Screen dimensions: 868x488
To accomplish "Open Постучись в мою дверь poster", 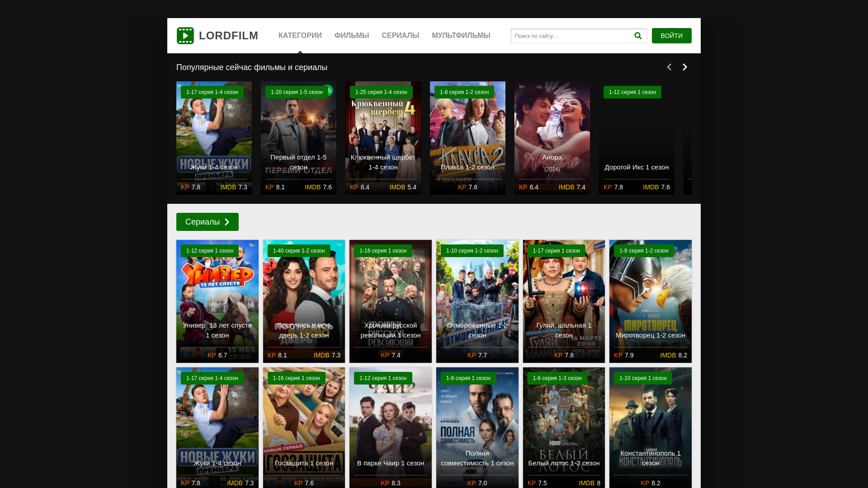I will (x=304, y=301).
